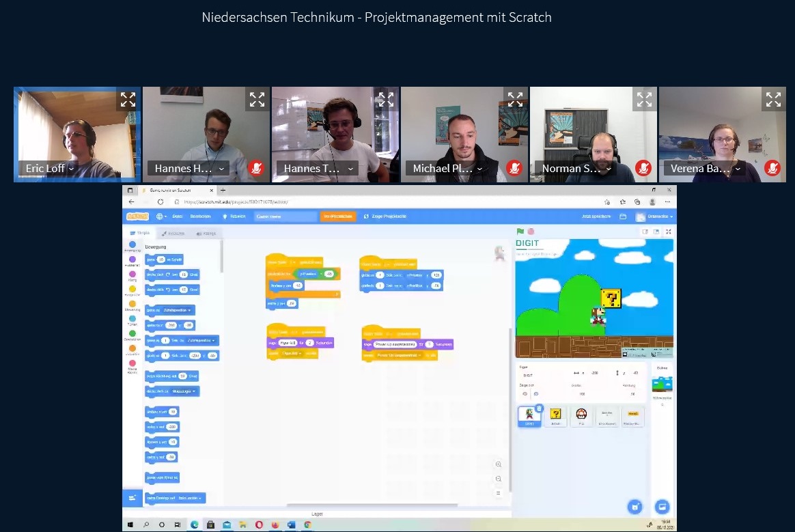The width and height of the screenshot is (795, 532).
Task: Select the Steuerung block category
Action: [132, 306]
